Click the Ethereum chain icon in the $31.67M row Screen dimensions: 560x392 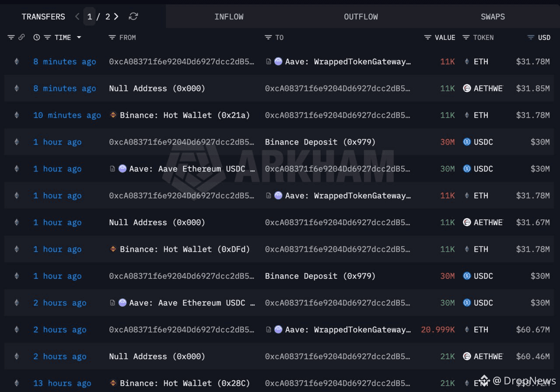17,222
